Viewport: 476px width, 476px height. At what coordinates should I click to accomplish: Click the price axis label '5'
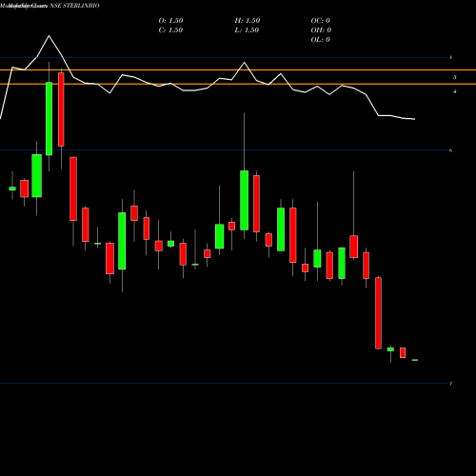point(454,77)
